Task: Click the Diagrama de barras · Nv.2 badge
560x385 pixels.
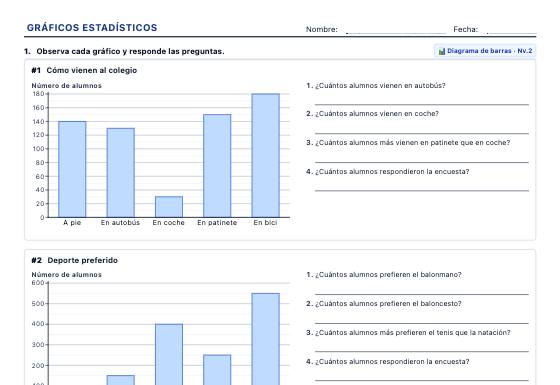Action: 485,51
